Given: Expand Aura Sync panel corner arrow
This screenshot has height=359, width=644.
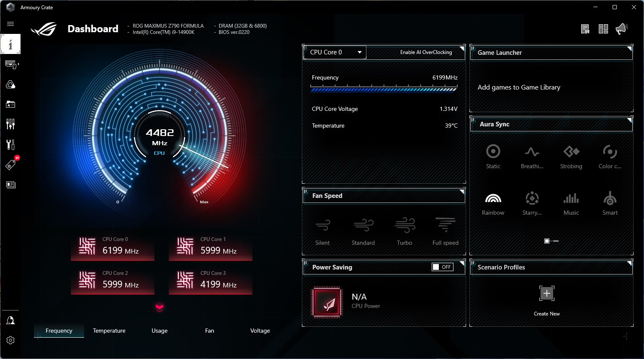Looking at the screenshot, I should pyautogui.click(x=629, y=121).
